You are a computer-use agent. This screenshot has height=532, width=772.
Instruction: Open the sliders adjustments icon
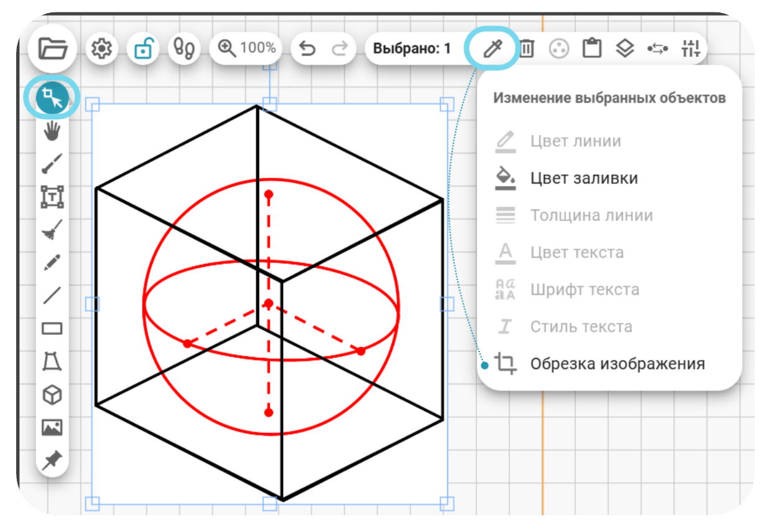point(691,48)
